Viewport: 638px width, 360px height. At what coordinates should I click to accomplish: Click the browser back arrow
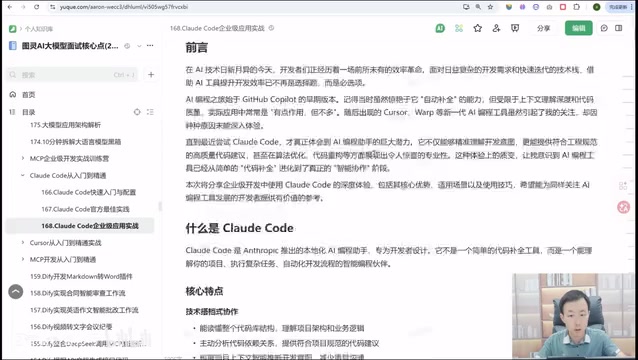(x=10, y=7)
